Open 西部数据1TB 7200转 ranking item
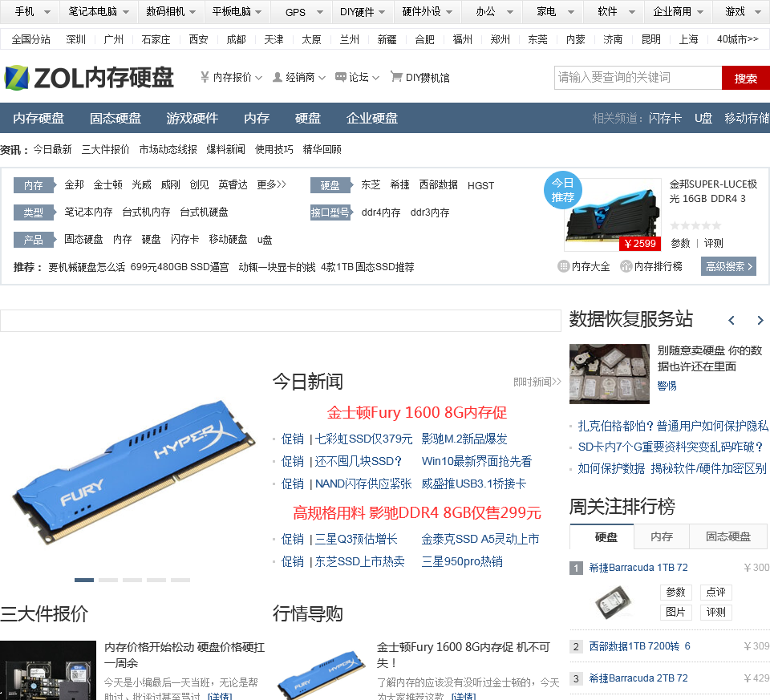The image size is (770, 700). pos(639,646)
